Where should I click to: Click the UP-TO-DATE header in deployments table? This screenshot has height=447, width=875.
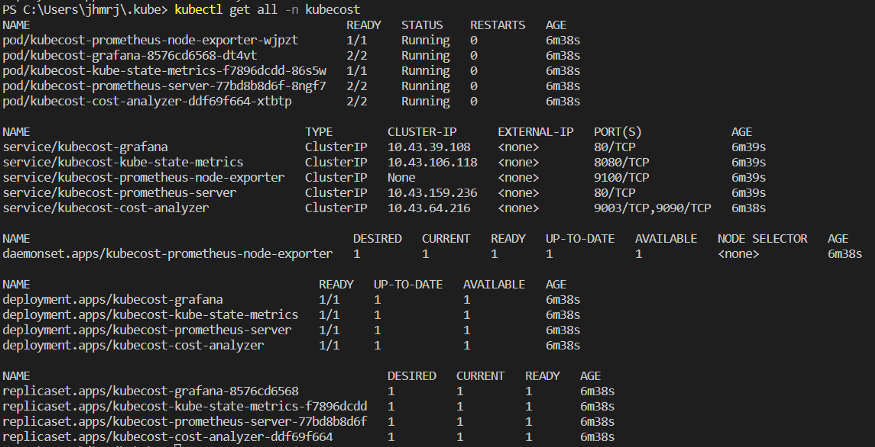[x=408, y=285]
